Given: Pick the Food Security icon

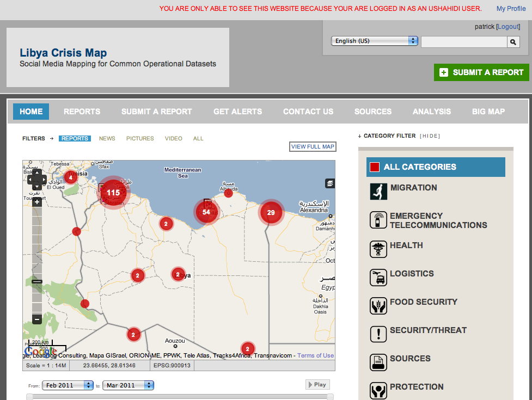Looking at the screenshot, I should (x=378, y=305).
